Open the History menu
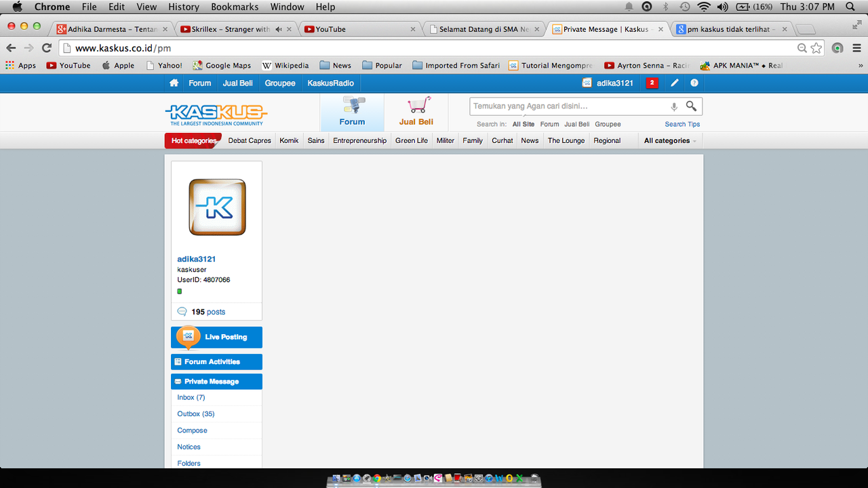 click(x=184, y=7)
